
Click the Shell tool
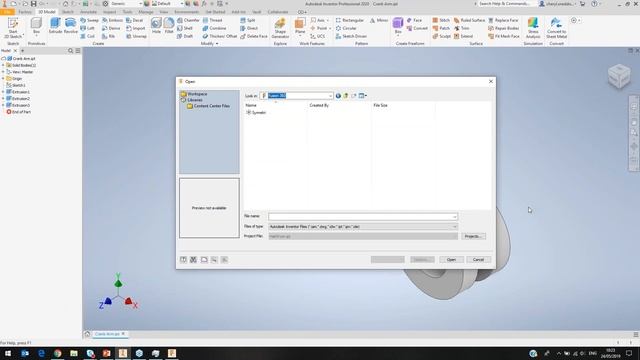click(x=185, y=28)
